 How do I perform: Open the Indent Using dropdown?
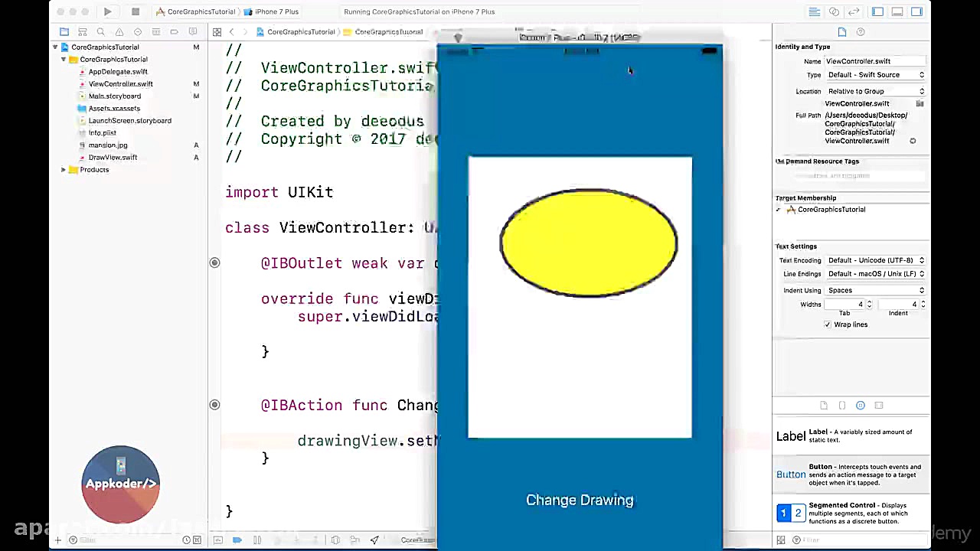tap(876, 290)
